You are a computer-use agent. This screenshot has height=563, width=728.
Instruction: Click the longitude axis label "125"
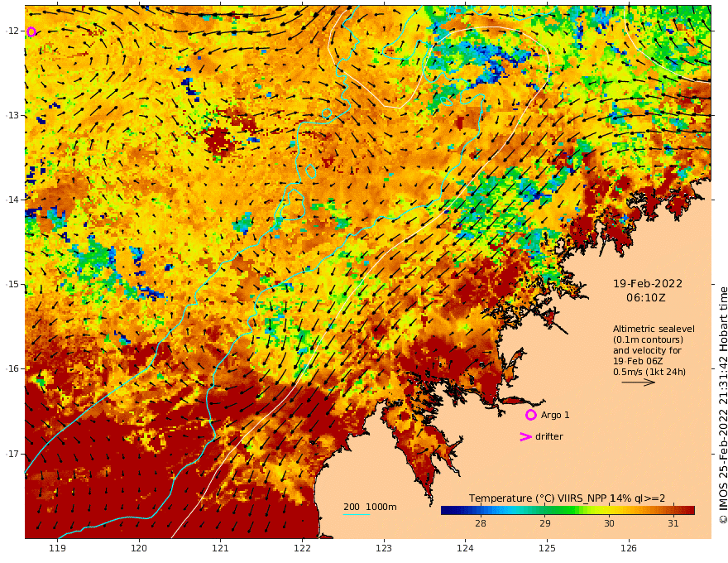tap(547, 549)
